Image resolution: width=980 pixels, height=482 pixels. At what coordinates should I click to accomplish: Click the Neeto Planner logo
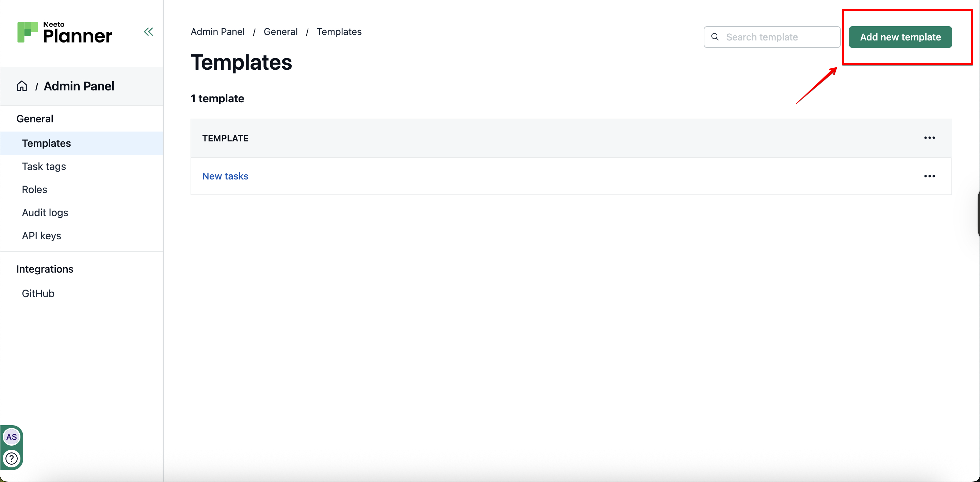click(x=65, y=32)
